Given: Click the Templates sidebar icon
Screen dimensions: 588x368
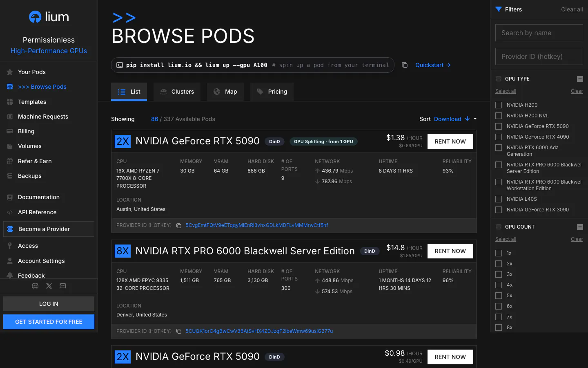Looking at the screenshot, I should [x=10, y=102].
